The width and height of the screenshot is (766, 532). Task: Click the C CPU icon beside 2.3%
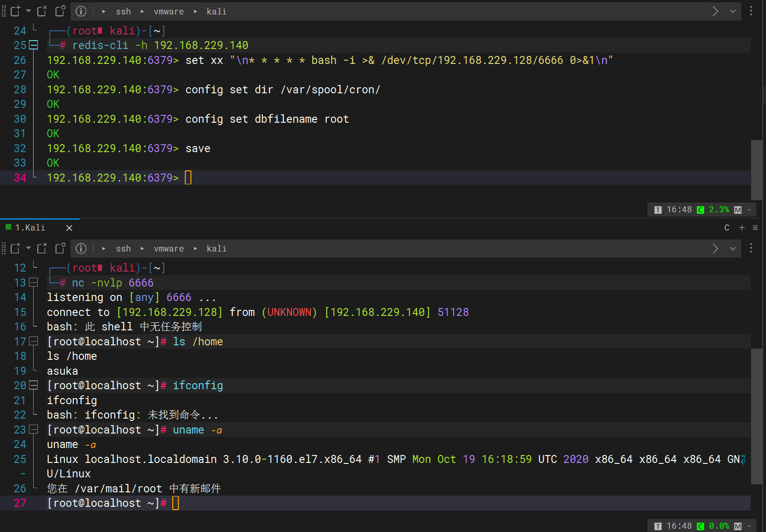coord(700,210)
